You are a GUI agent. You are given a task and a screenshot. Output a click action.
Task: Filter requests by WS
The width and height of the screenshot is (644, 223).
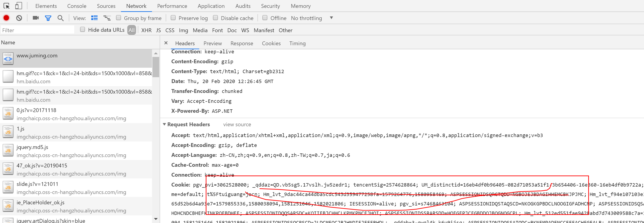tap(245, 30)
